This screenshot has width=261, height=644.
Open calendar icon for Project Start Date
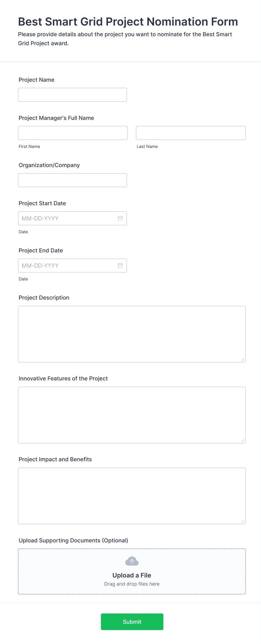coord(120,218)
